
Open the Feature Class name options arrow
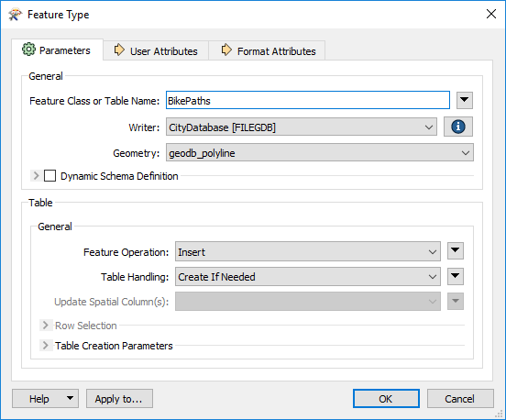tap(465, 100)
